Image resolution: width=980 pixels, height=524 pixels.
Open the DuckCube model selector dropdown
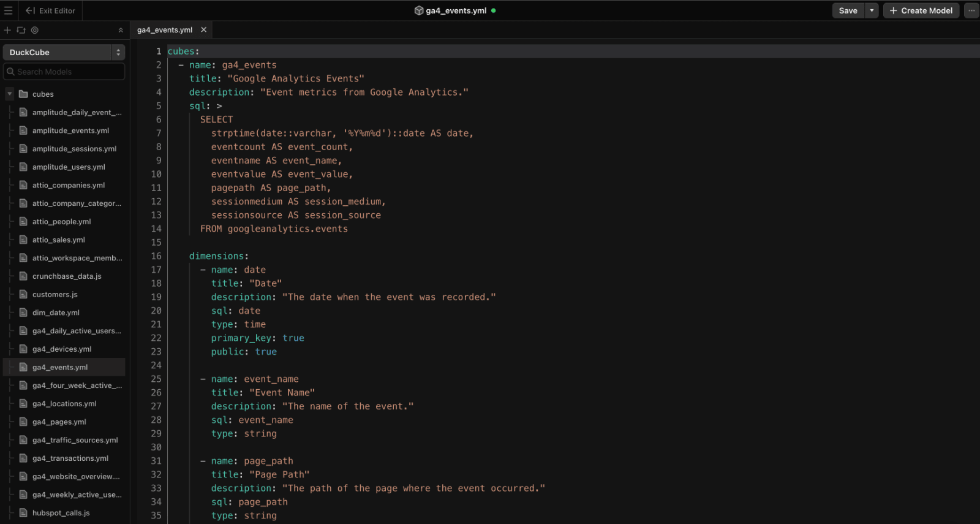click(64, 52)
